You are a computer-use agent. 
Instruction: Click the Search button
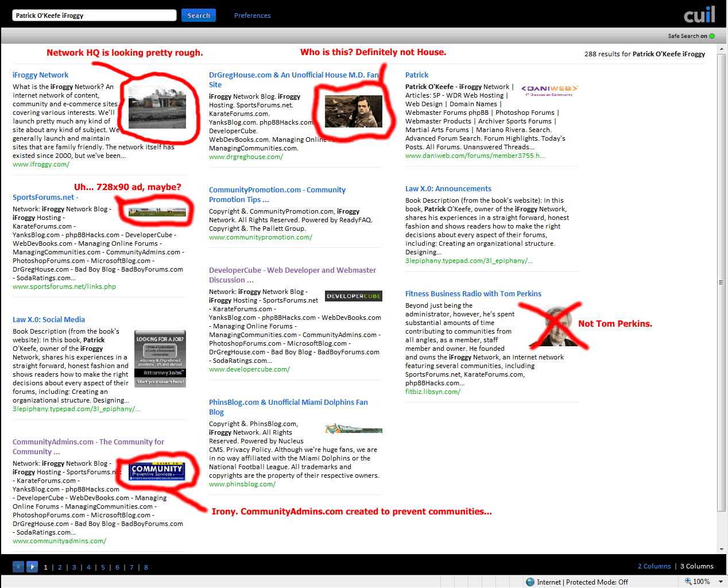199,16
